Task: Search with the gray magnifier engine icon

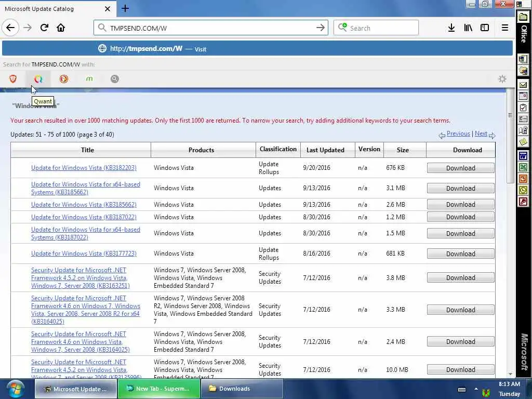Action: click(x=115, y=79)
